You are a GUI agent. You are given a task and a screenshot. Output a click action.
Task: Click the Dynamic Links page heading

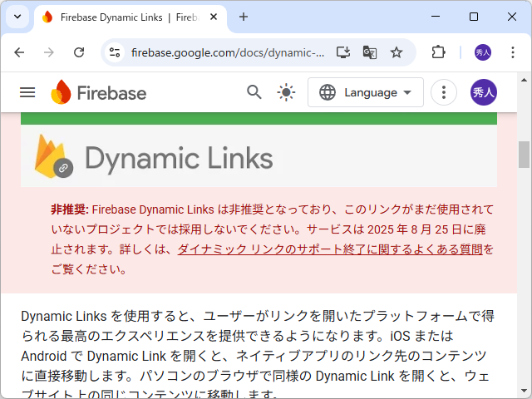[179, 158]
